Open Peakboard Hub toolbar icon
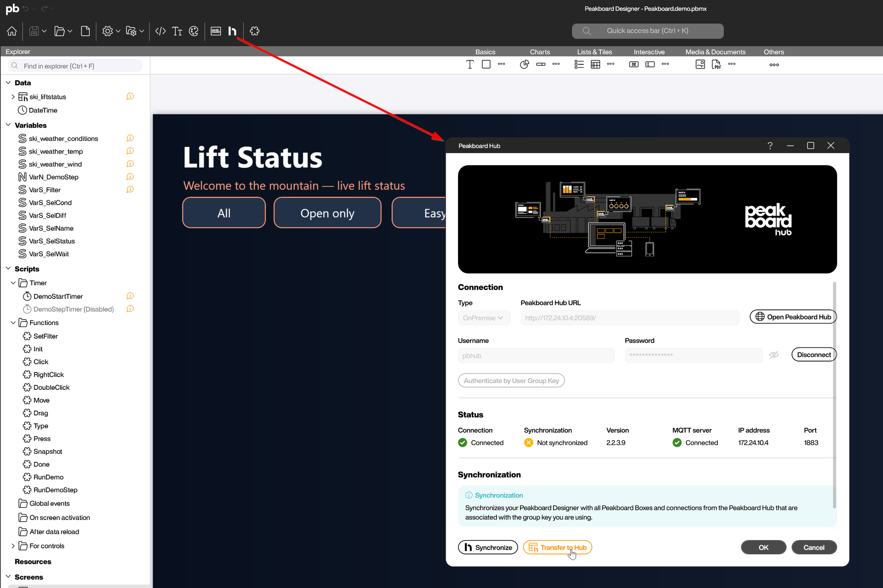 pos(232,31)
